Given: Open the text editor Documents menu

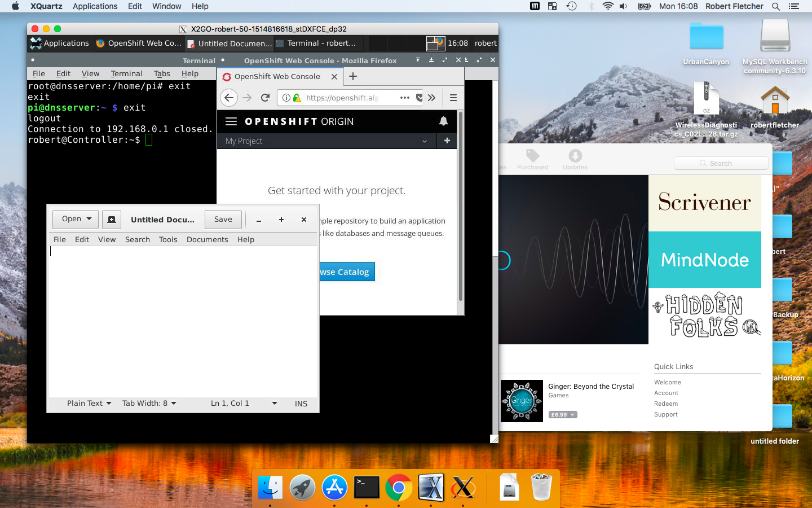Looking at the screenshot, I should 208,239.
